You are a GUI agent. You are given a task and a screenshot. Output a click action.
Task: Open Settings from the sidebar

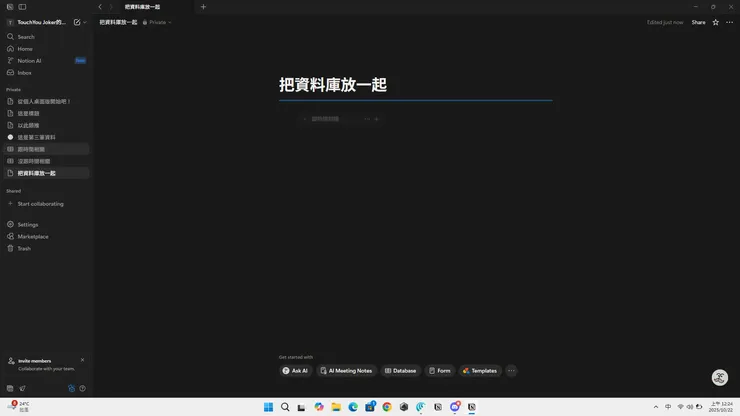(x=46, y=224)
